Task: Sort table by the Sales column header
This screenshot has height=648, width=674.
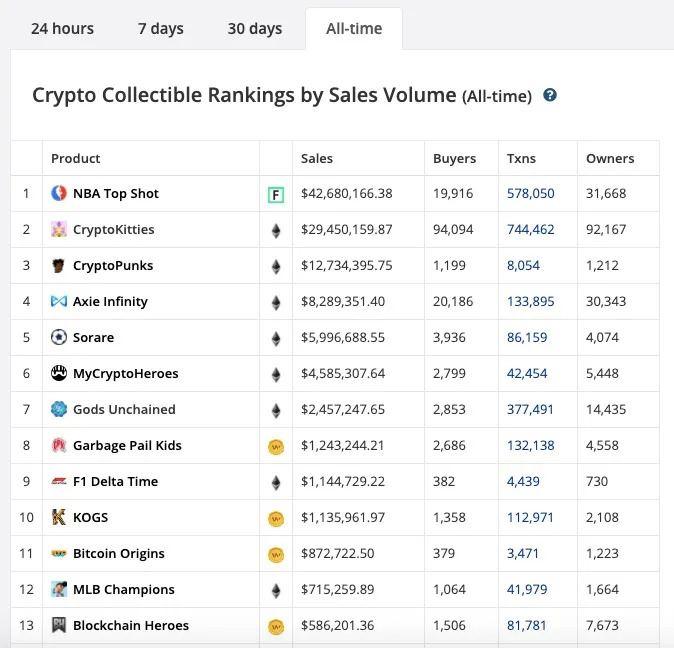Action: click(317, 158)
